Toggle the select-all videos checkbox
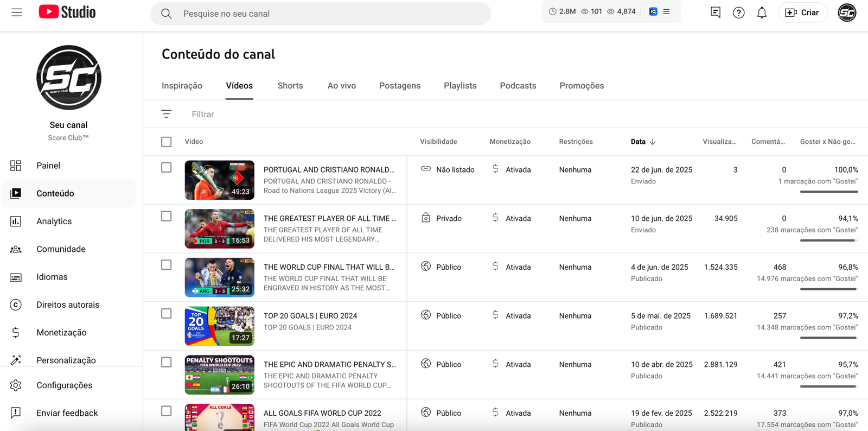868x431 pixels. pos(167,142)
